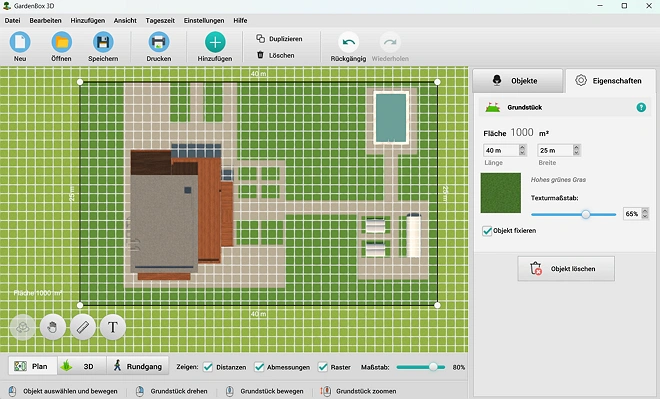The image size is (660, 399).
Task: Click the Neu new-project icon
Action: coord(20,43)
